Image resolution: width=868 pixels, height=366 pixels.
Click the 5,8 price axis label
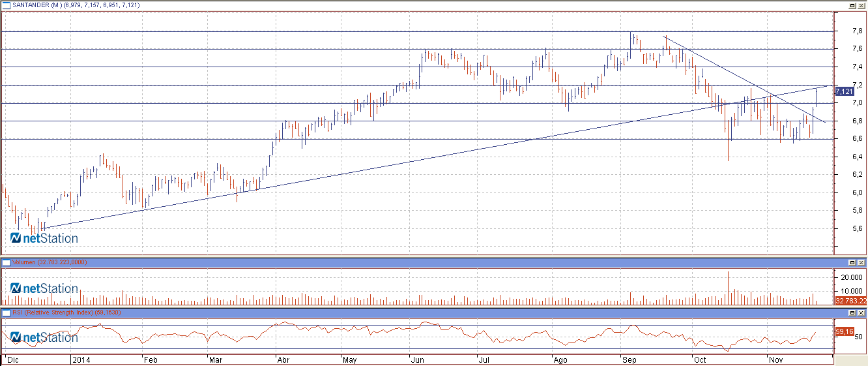(858, 211)
